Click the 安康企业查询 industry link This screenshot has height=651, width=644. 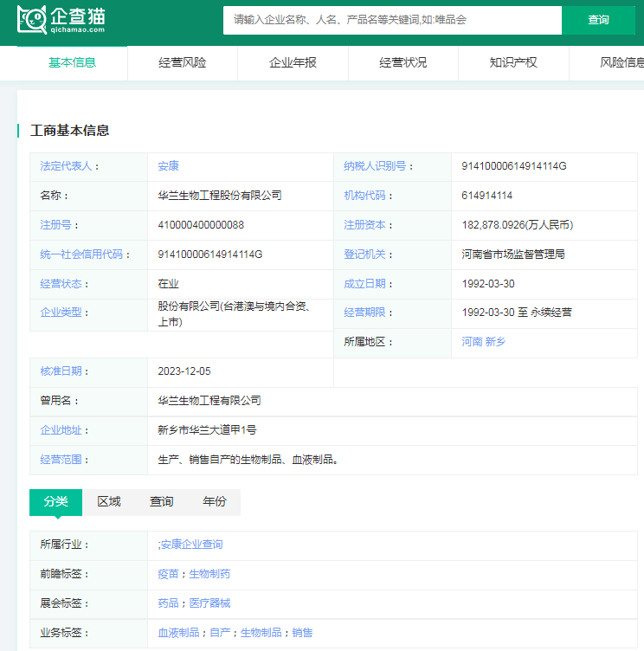point(191,545)
